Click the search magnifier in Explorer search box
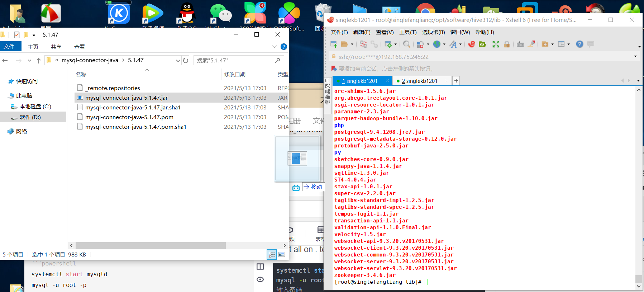Screen dimensions: 644x292 tap(277, 60)
